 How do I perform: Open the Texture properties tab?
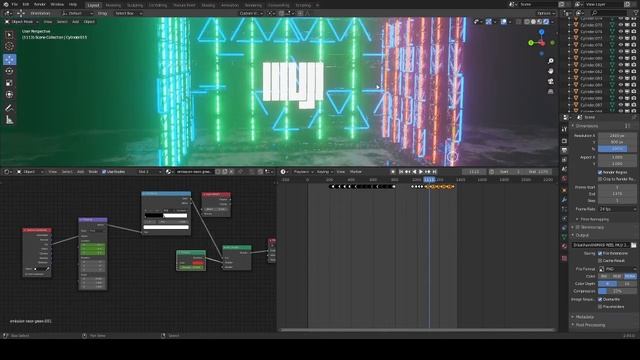coord(564,258)
